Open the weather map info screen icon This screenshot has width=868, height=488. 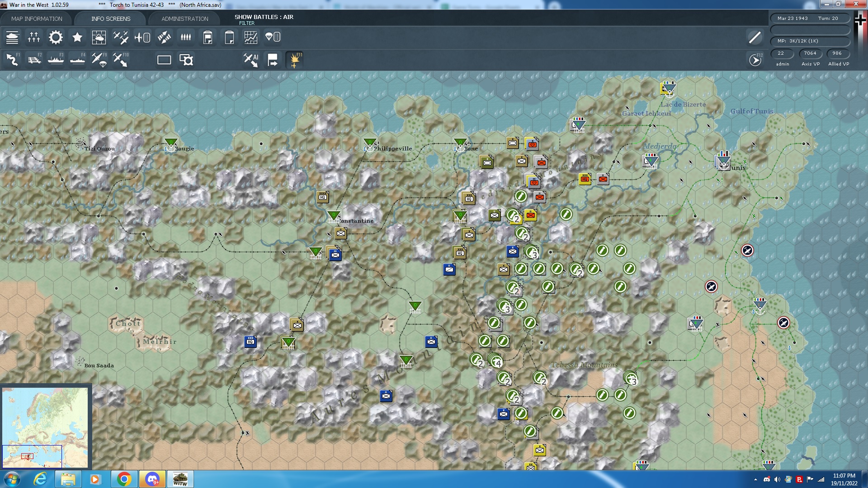(99, 38)
